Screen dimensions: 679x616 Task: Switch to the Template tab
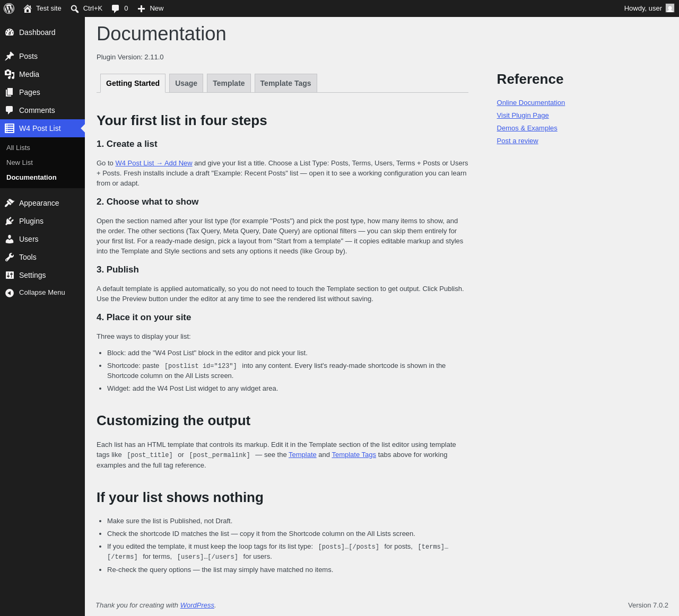coord(229,83)
